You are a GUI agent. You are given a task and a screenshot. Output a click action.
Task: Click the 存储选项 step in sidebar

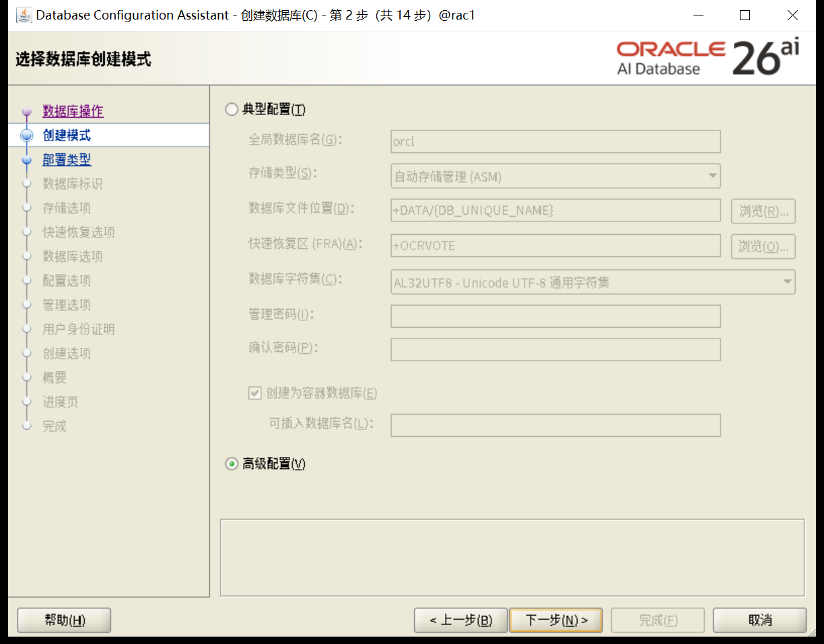point(67,208)
